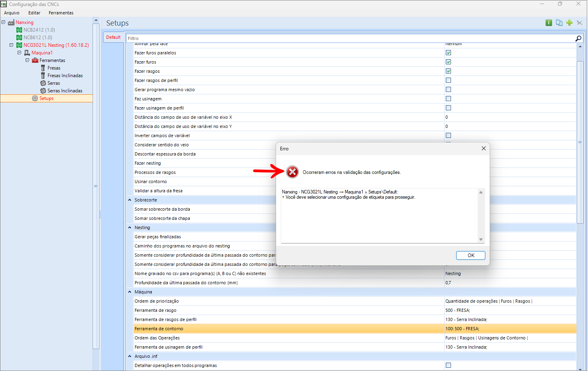Image resolution: width=588 pixels, height=371 pixels.
Task: Click the Fresas milling bit icon
Action: tap(43, 68)
